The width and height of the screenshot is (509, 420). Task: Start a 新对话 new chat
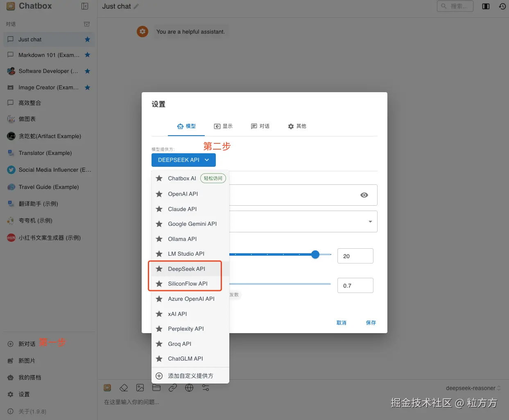[27, 344]
